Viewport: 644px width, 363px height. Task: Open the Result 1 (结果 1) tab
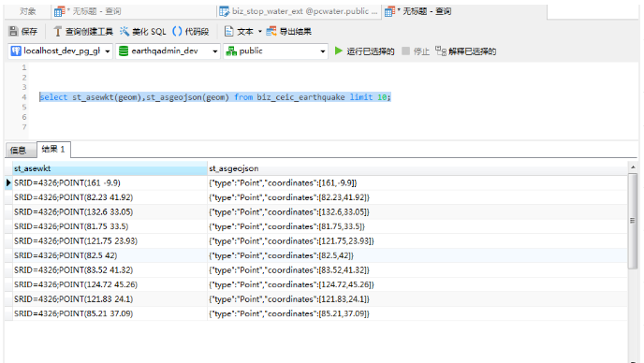[x=53, y=149]
